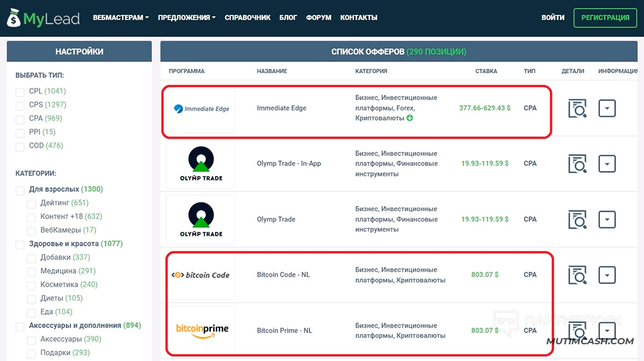Click the 803.07 $ rate for Bitcoin Code
Image resolution: width=644 pixels, height=361 pixels.
coord(485,274)
